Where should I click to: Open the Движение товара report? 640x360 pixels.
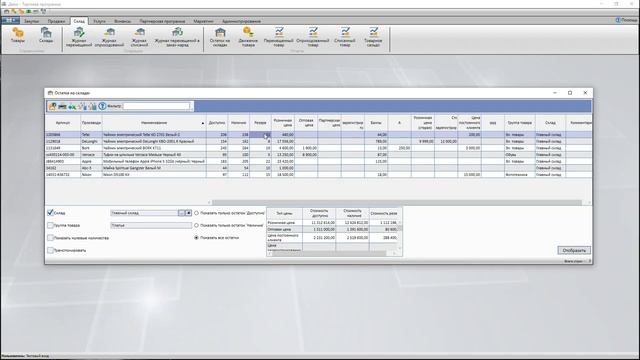tap(248, 38)
